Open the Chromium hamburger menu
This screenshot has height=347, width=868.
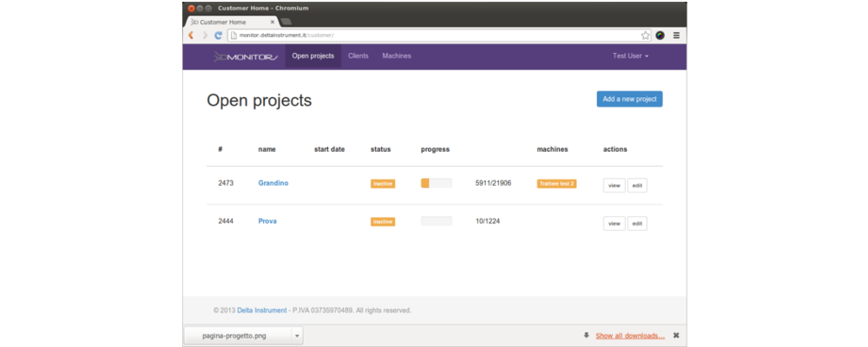pos(676,36)
